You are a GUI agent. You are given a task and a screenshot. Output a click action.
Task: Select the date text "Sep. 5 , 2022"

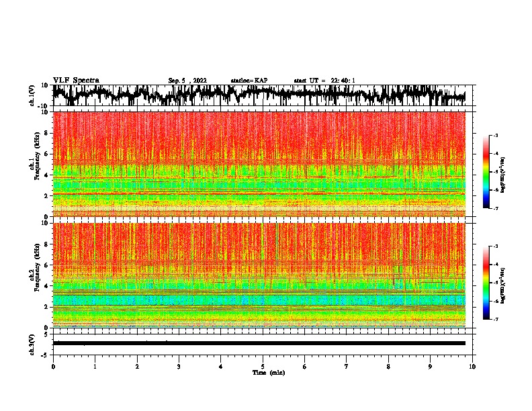[x=187, y=81]
